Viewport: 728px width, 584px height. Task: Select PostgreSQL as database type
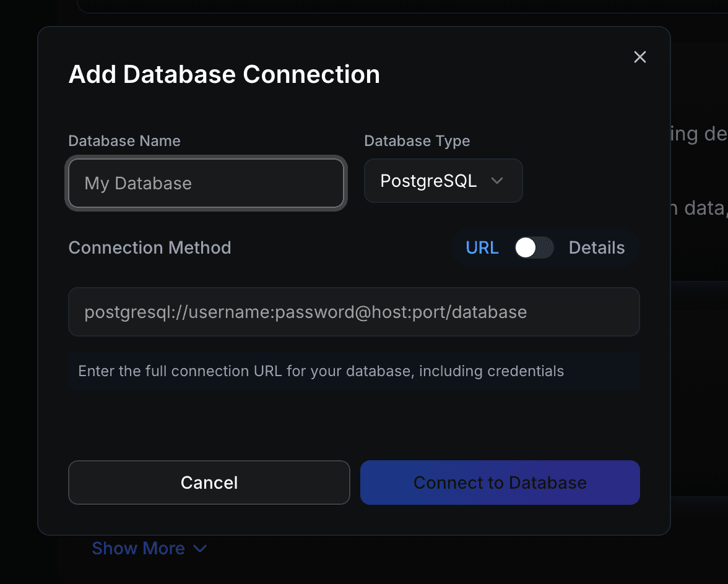click(x=443, y=181)
